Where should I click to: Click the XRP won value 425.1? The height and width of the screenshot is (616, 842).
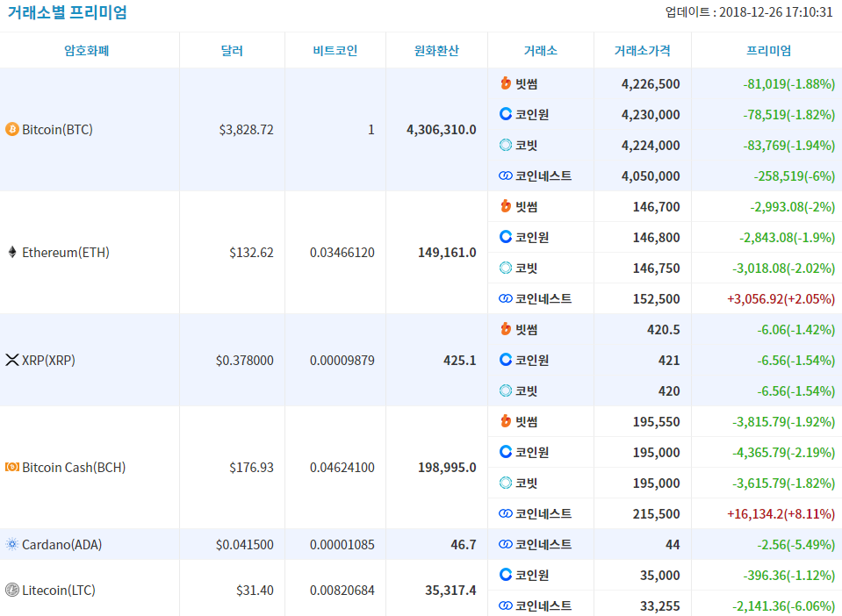460,360
